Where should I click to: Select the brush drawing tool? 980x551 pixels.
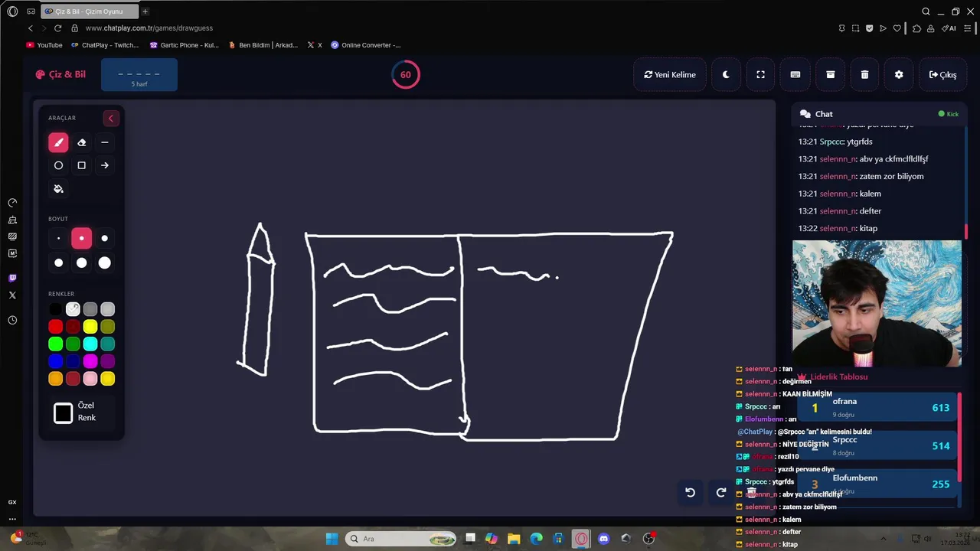(x=58, y=142)
